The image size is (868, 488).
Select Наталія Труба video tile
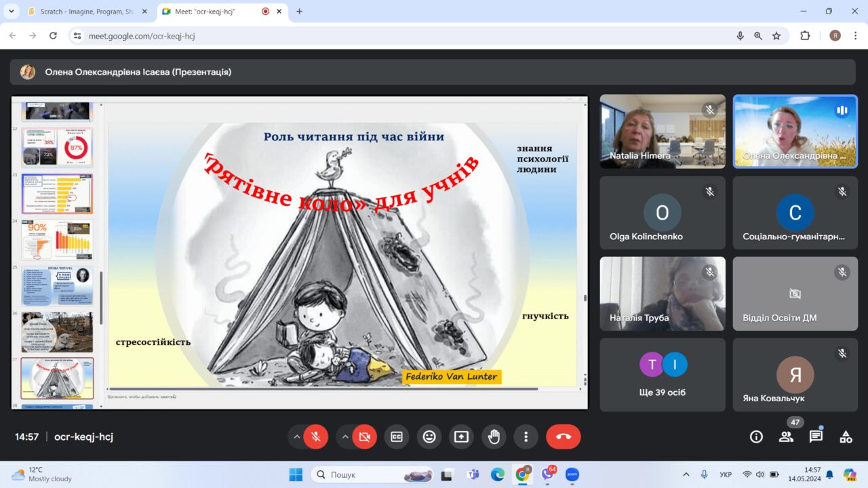tap(663, 293)
